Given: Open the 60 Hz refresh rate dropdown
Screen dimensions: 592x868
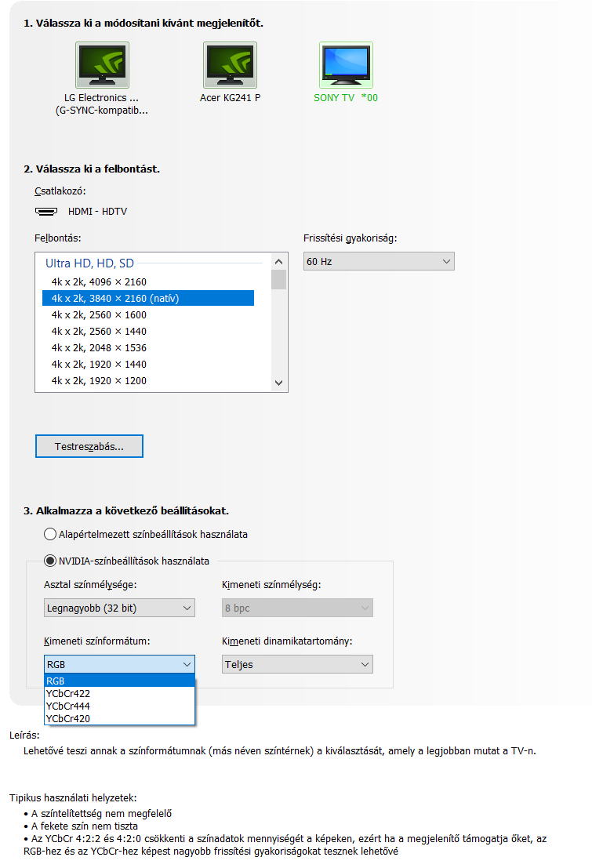Looking at the screenshot, I should pyautogui.click(x=379, y=261).
